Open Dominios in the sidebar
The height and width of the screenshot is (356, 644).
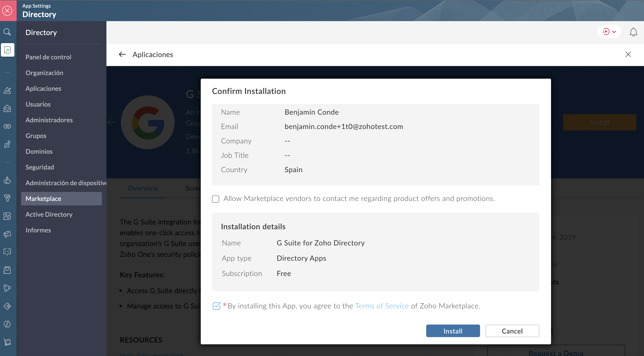(39, 152)
